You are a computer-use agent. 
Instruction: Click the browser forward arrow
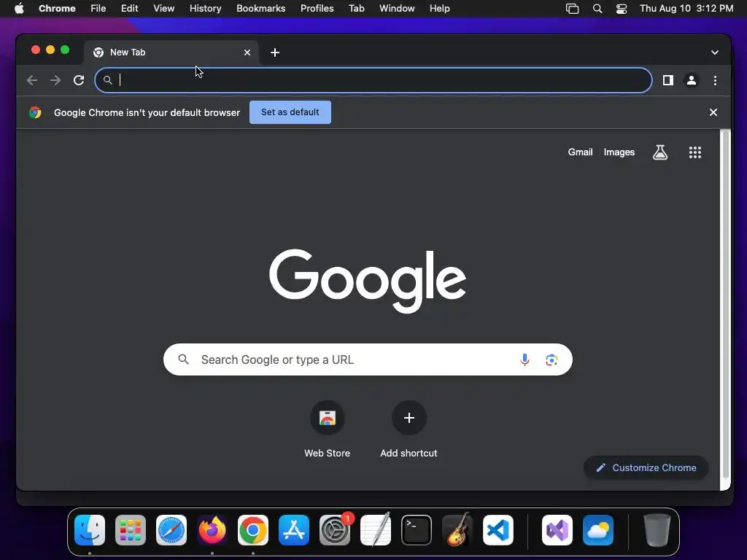click(x=55, y=80)
